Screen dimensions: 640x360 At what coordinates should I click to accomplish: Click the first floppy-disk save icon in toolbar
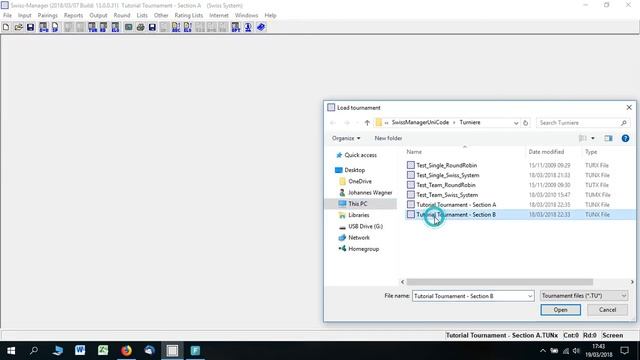pyautogui.click(x=31, y=27)
